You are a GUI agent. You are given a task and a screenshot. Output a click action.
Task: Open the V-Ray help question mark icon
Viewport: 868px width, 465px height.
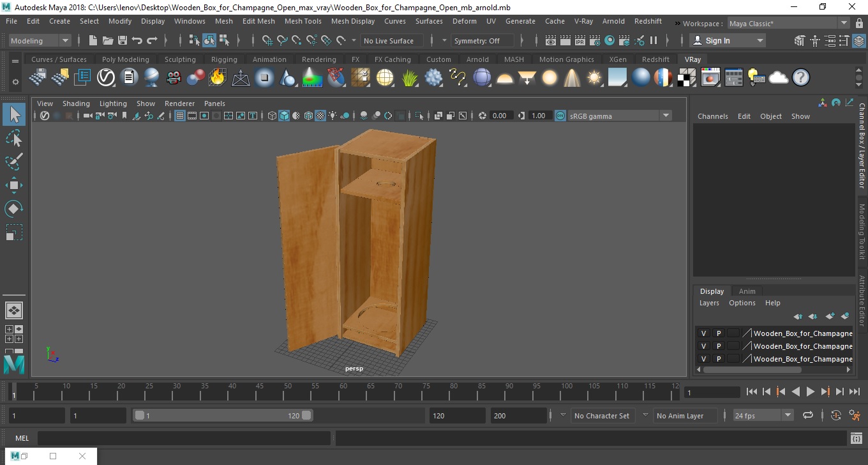coord(800,78)
